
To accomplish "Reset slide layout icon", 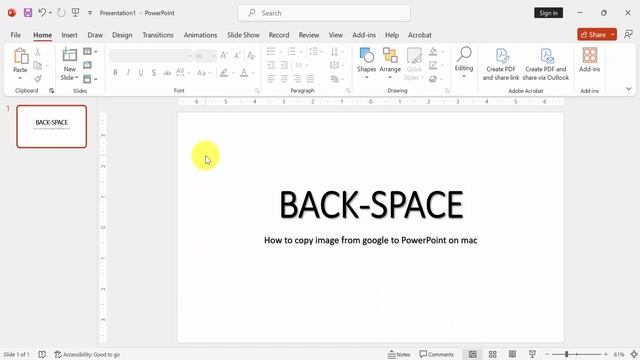I will click(87, 65).
